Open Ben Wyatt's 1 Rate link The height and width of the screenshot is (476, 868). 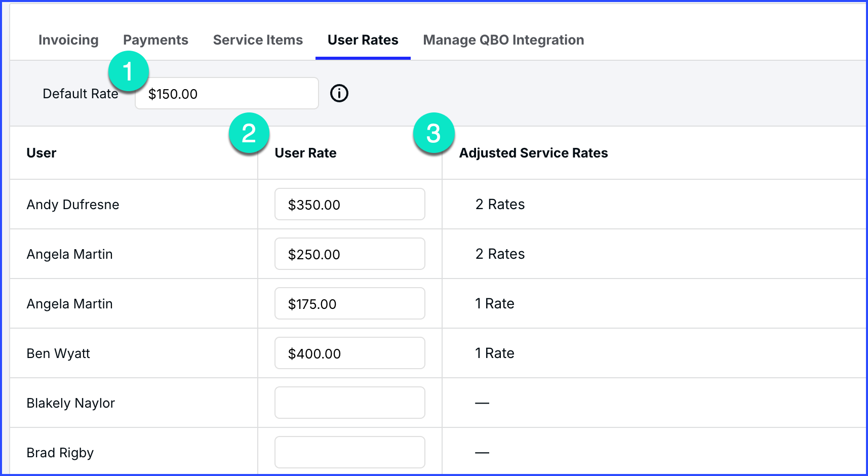click(494, 353)
